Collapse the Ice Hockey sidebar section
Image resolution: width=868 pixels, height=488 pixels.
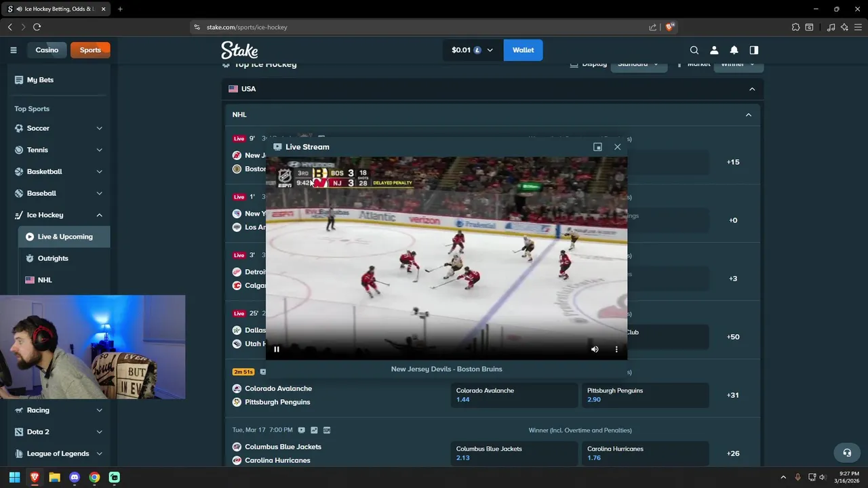click(x=99, y=215)
